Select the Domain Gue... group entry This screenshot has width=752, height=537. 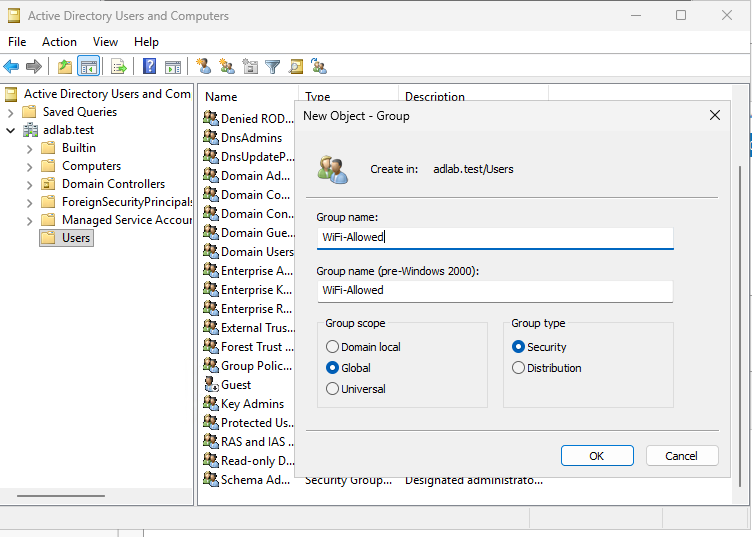pos(248,233)
